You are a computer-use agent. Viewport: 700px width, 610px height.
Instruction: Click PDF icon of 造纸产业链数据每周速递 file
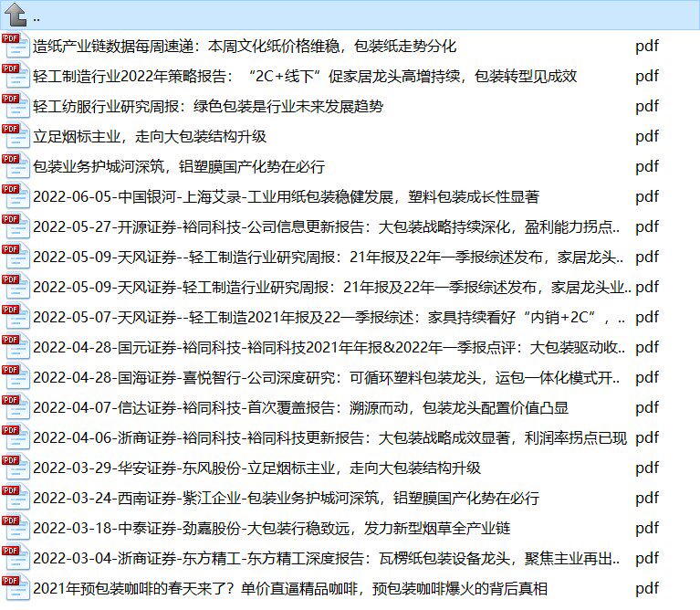click(16, 46)
